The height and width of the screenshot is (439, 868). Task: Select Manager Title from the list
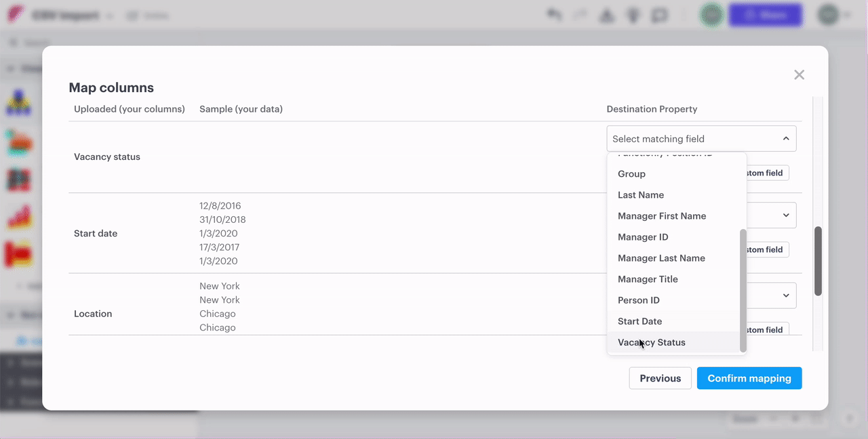(648, 279)
